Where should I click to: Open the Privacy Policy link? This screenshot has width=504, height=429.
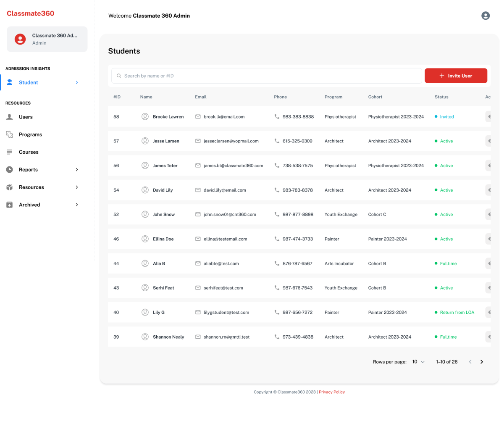pos(331,392)
